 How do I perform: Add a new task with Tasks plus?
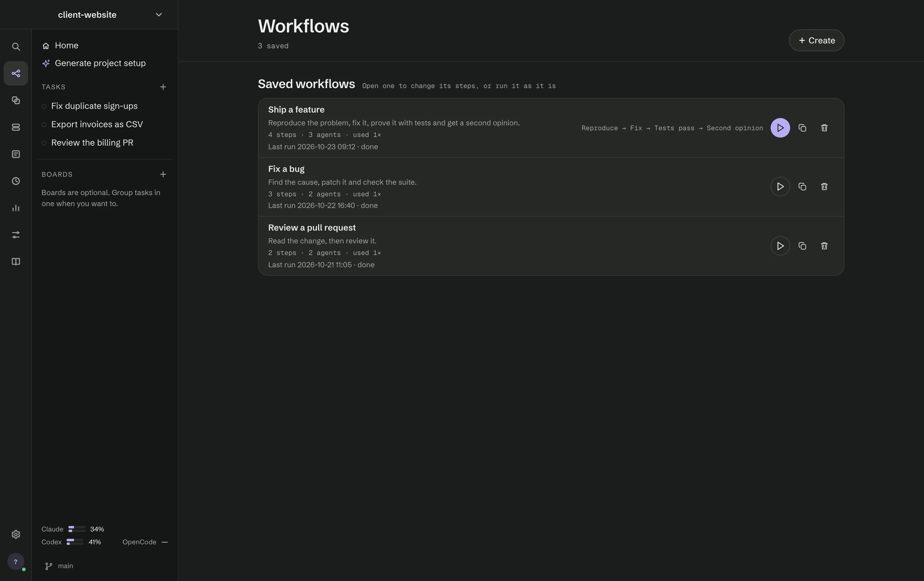coord(163,87)
